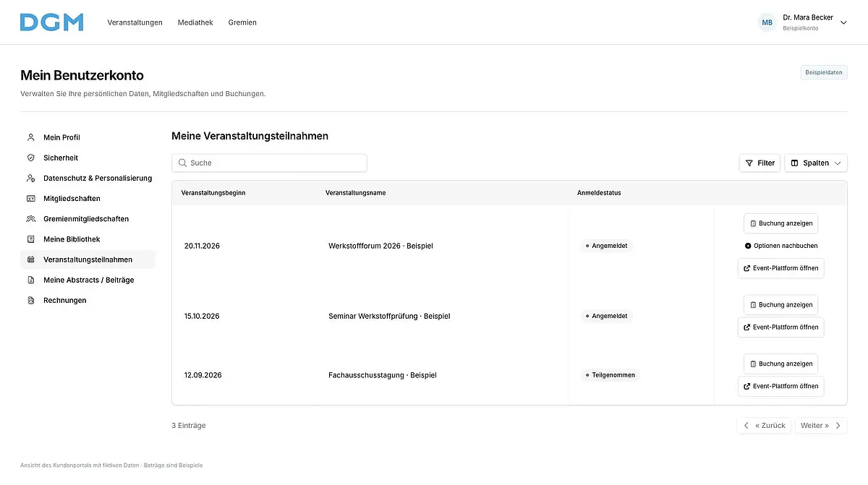This screenshot has width=868, height=485.
Task: Click the Mitgliedschaften card icon
Action: tap(30, 198)
